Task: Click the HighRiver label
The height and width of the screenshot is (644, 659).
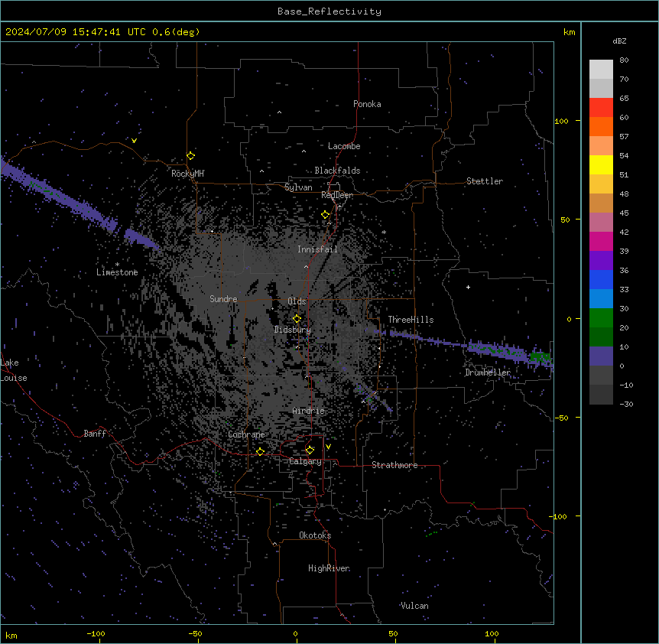Action: pos(329,568)
